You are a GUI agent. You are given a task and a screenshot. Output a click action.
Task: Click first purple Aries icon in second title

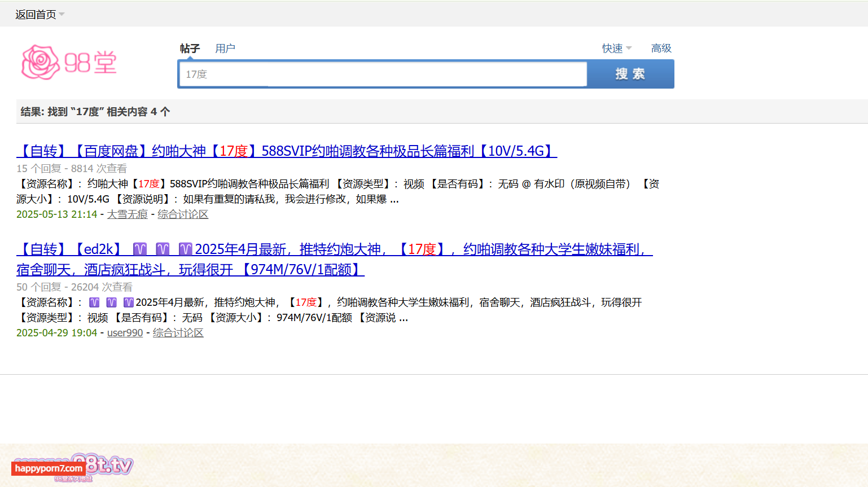pos(140,249)
